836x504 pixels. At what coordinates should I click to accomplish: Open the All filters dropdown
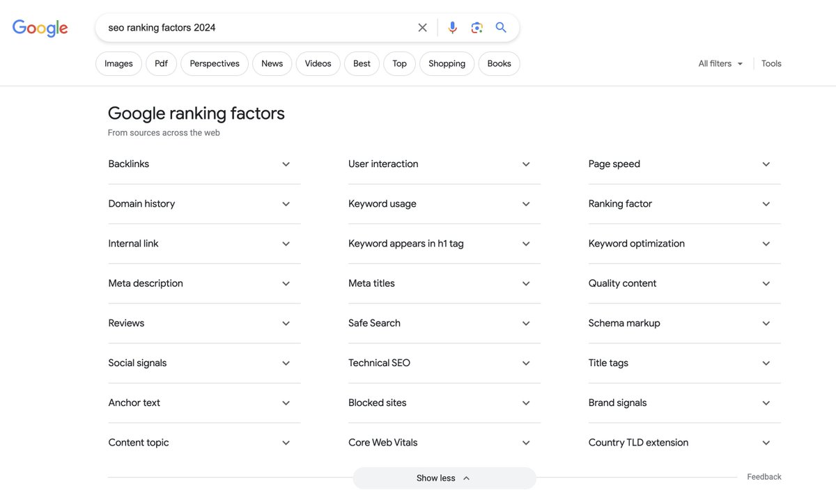pos(721,63)
